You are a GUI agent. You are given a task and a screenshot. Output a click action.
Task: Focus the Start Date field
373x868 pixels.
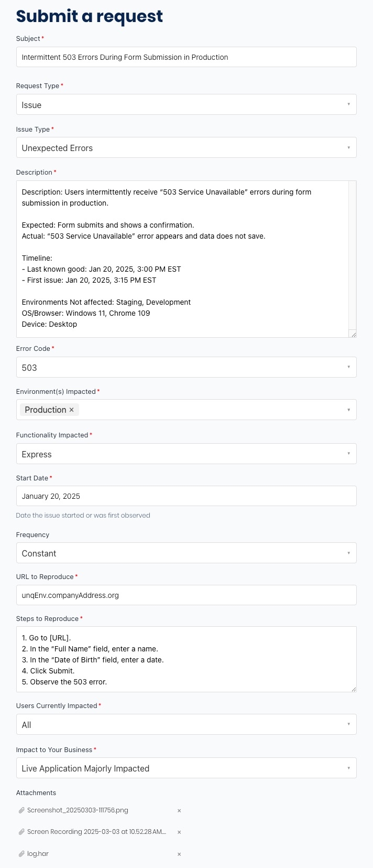pyautogui.click(x=186, y=496)
